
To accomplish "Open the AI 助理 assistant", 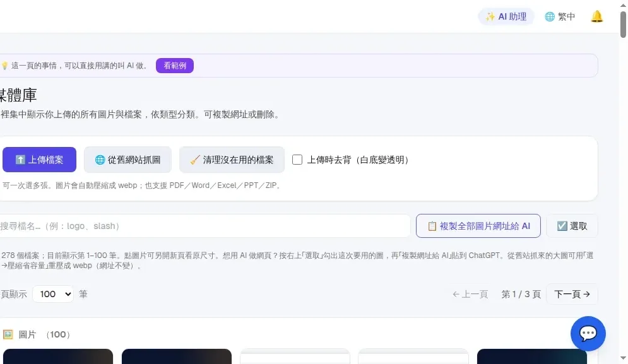I will click(x=506, y=16).
